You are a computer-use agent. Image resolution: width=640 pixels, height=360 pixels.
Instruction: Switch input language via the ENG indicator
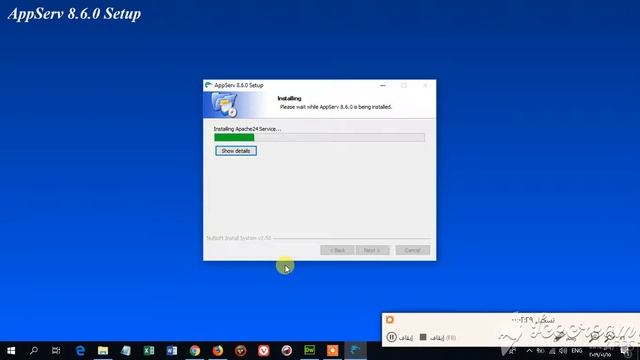[x=577, y=351]
